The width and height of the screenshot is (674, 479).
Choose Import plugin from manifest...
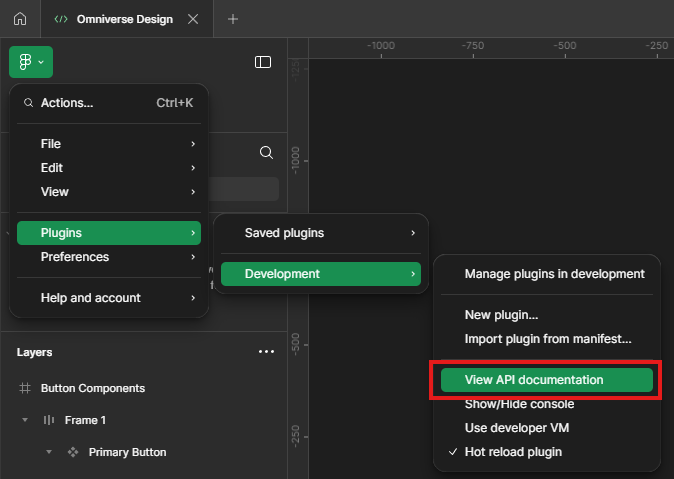click(x=547, y=339)
